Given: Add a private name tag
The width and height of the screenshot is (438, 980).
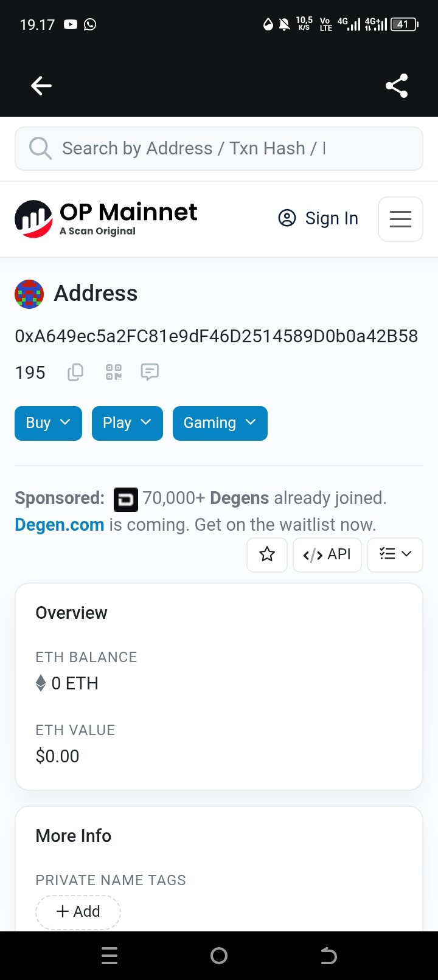Looking at the screenshot, I should point(78,911).
